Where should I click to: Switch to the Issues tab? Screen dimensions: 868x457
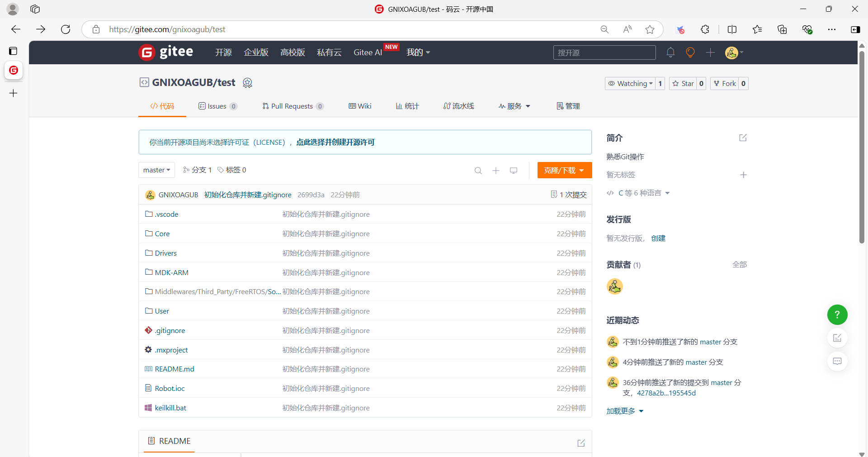pos(217,106)
